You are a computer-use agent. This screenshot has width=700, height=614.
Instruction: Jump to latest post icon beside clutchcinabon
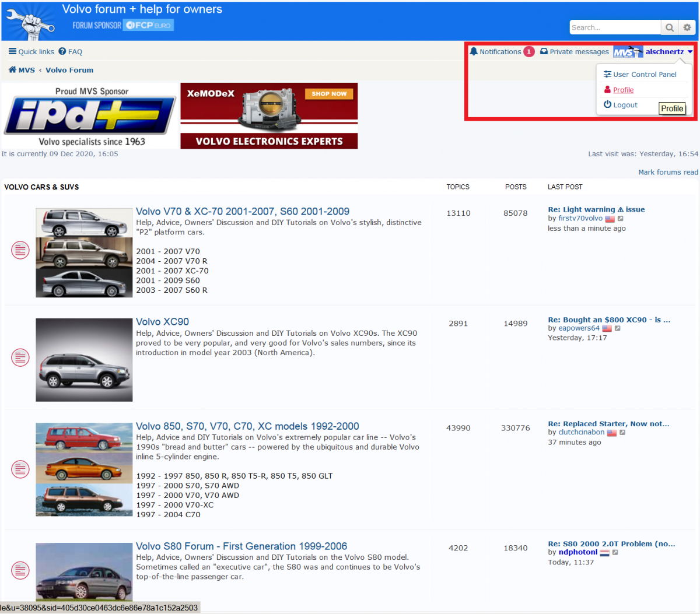pyautogui.click(x=622, y=433)
